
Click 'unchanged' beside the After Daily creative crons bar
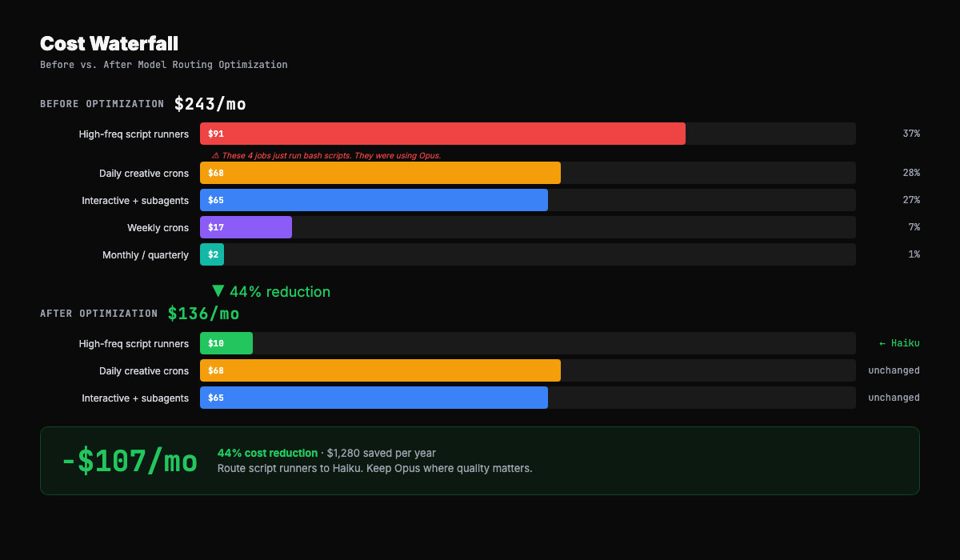click(x=894, y=370)
